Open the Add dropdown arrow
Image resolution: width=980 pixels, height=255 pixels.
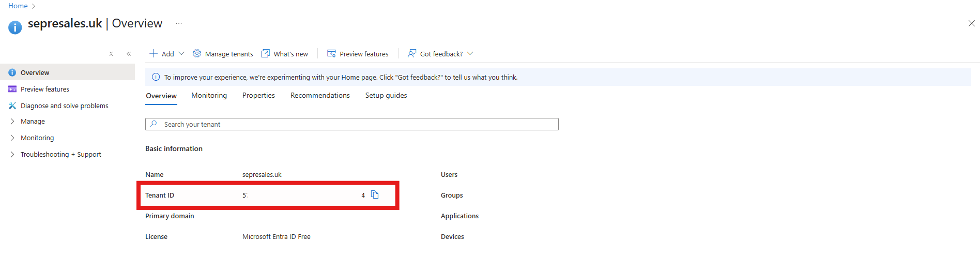pos(181,53)
